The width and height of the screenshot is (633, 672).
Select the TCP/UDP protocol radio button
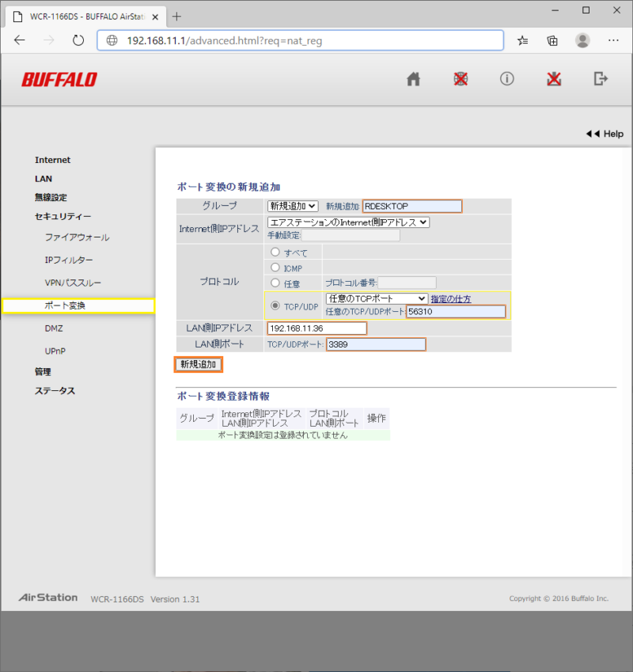pos(275,306)
